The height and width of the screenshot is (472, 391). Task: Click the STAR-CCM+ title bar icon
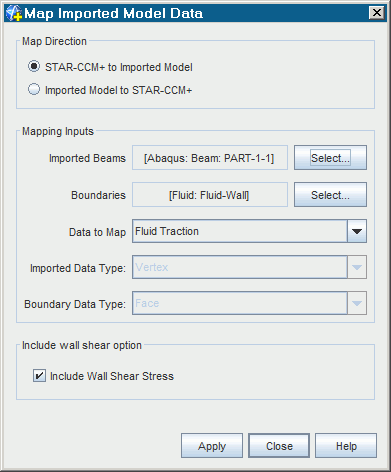[14, 14]
